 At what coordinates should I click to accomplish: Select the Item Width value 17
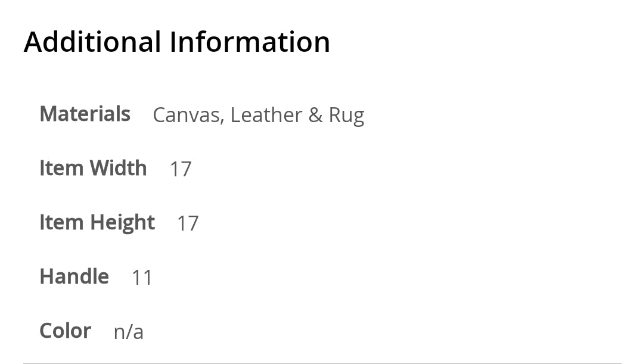(181, 170)
